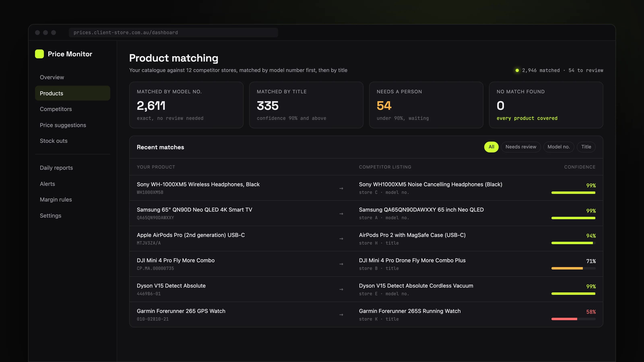The height and width of the screenshot is (362, 644).
Task: Click Garmin Forerunner 265S Running Watch listing
Action: click(410, 311)
